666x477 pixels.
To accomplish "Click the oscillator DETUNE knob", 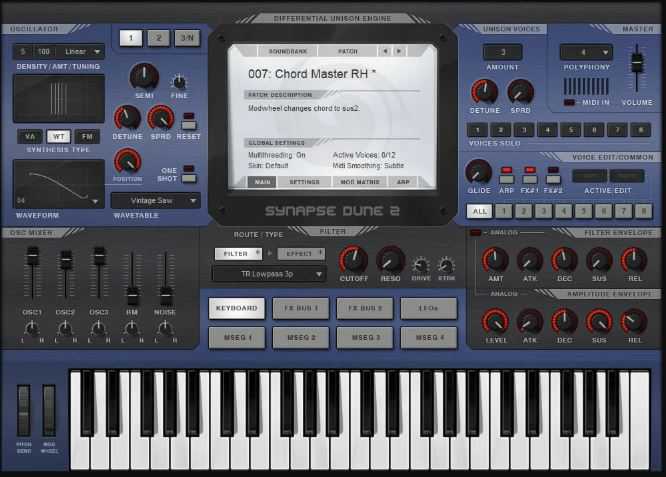I will point(127,118).
